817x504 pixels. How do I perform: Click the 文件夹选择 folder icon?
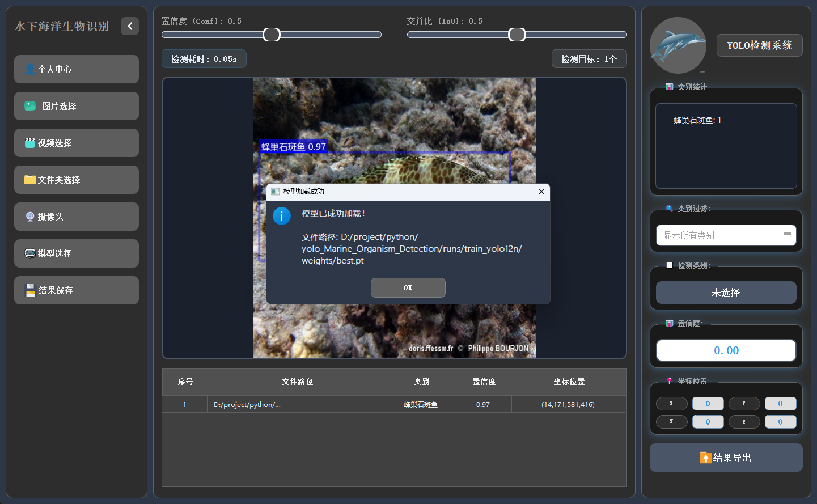(30, 180)
